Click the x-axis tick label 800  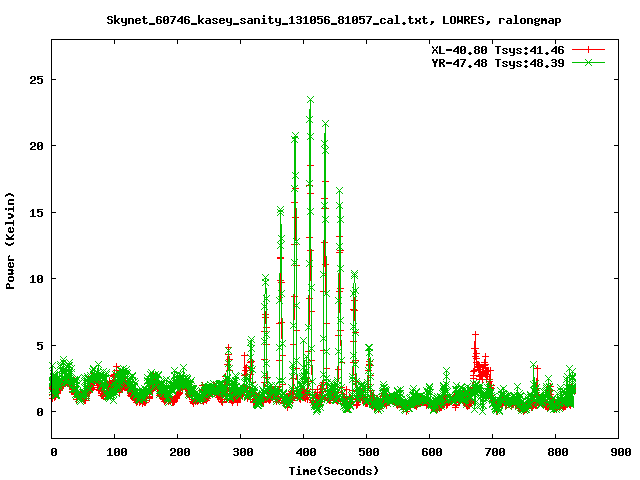click(x=558, y=452)
